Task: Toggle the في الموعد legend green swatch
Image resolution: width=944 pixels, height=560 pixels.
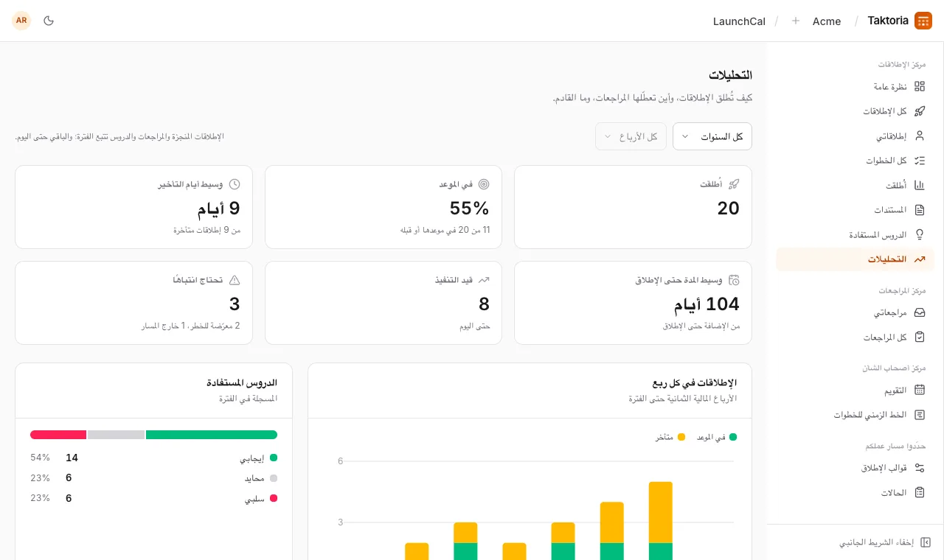Action: pyautogui.click(x=733, y=437)
